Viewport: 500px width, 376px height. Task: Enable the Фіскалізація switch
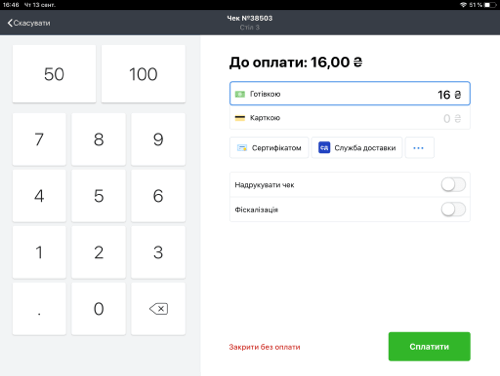(x=453, y=209)
